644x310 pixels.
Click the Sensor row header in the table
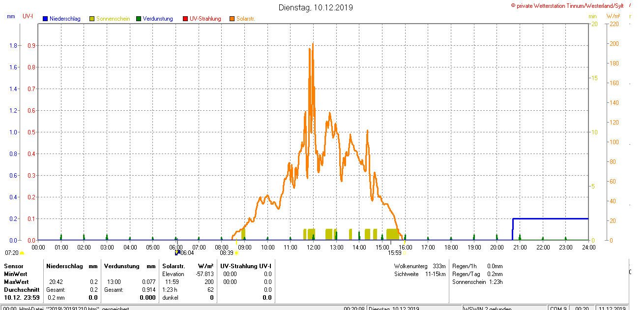13,266
